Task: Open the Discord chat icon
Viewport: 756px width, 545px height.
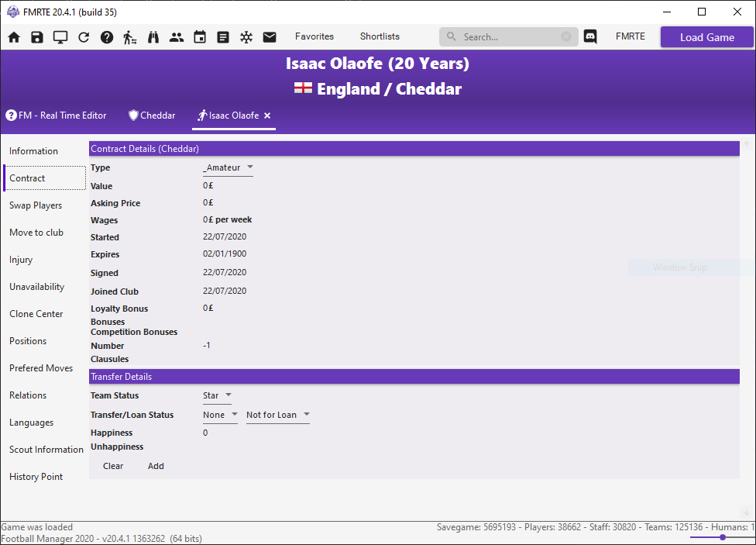Action: click(590, 36)
